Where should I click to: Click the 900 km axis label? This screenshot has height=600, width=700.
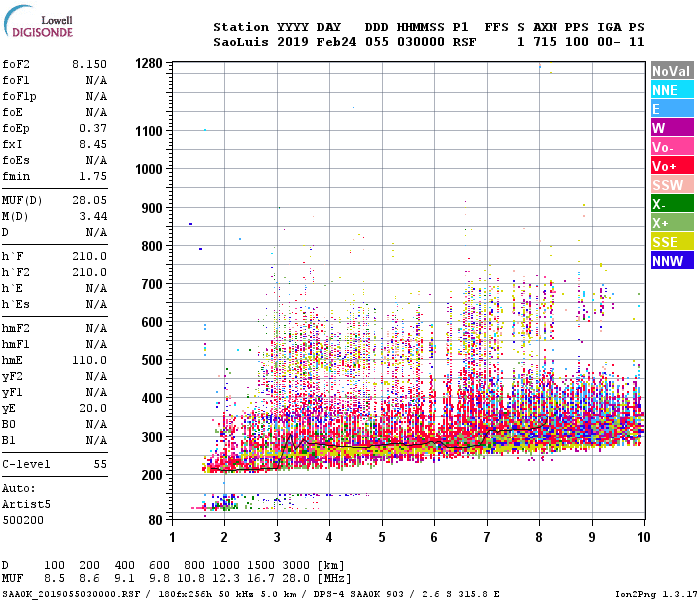152,208
